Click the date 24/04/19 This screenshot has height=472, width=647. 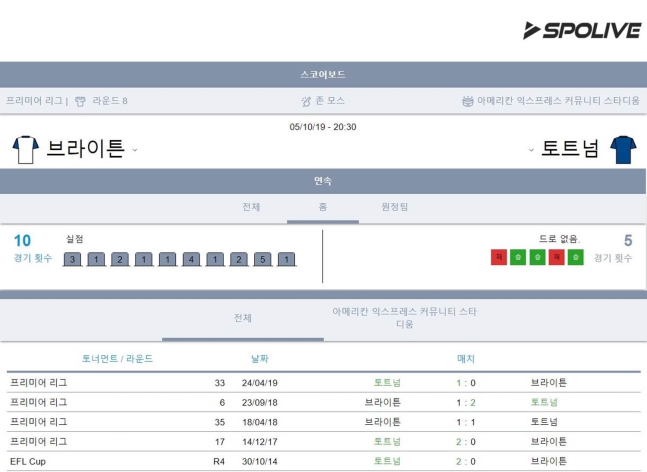tap(260, 383)
